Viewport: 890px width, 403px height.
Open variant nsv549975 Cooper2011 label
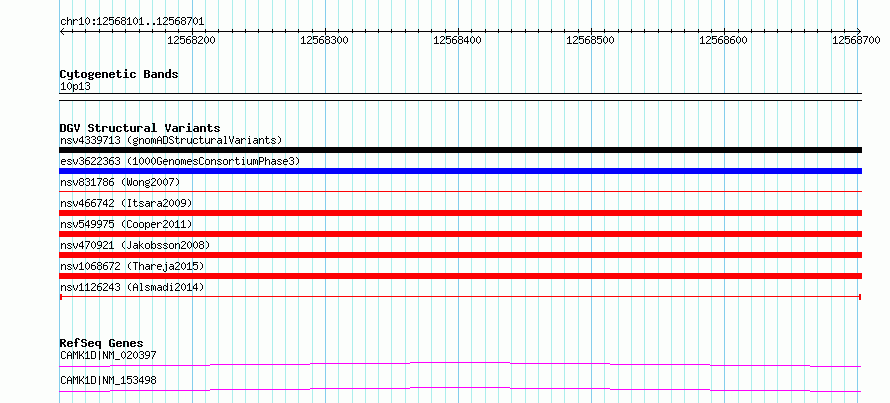pyautogui.click(x=126, y=224)
